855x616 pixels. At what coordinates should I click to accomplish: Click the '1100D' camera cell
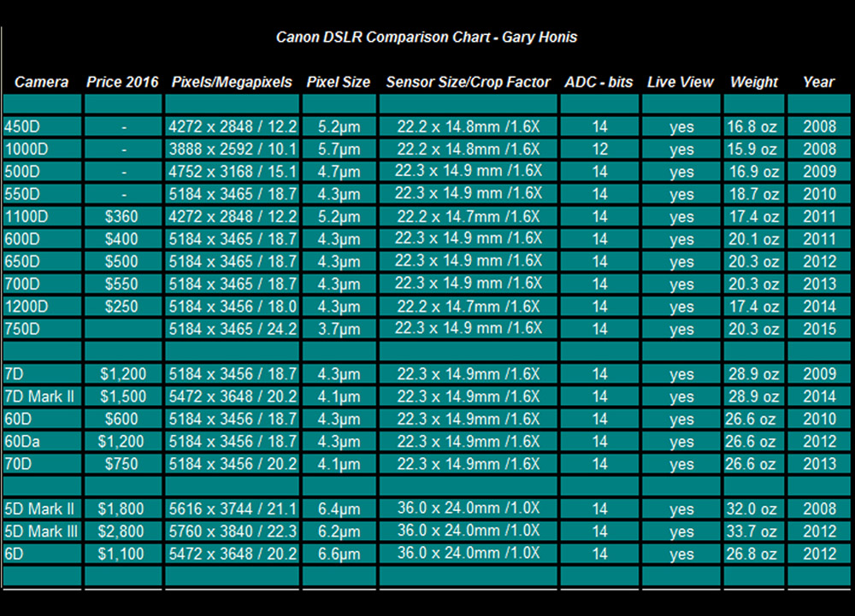42,216
